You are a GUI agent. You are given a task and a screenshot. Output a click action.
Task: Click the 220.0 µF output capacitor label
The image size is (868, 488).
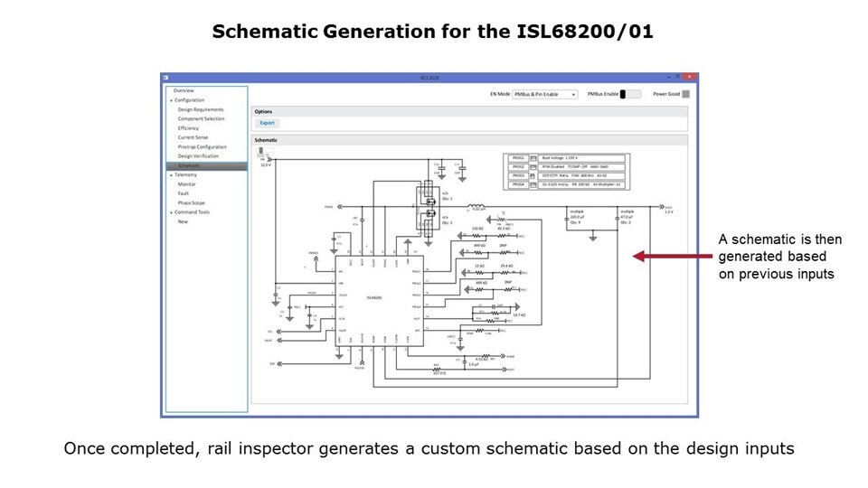click(x=578, y=217)
